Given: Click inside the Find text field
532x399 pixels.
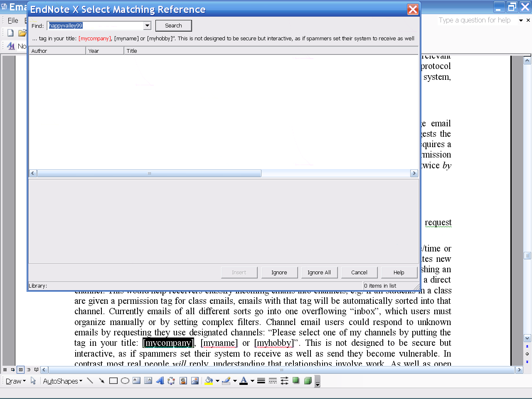Looking at the screenshot, I should 96,26.
